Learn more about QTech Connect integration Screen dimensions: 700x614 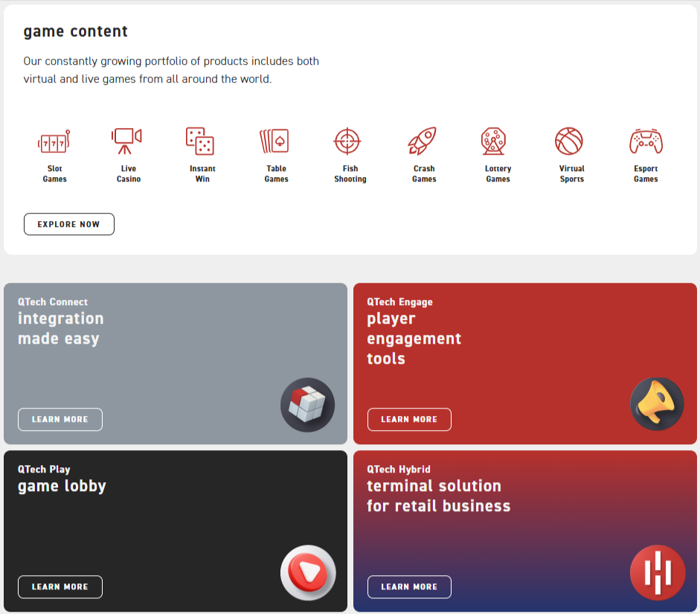point(60,419)
